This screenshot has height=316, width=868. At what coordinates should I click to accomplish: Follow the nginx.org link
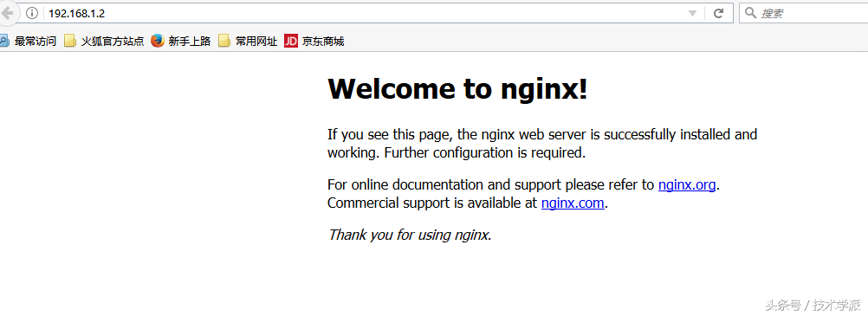(x=687, y=185)
